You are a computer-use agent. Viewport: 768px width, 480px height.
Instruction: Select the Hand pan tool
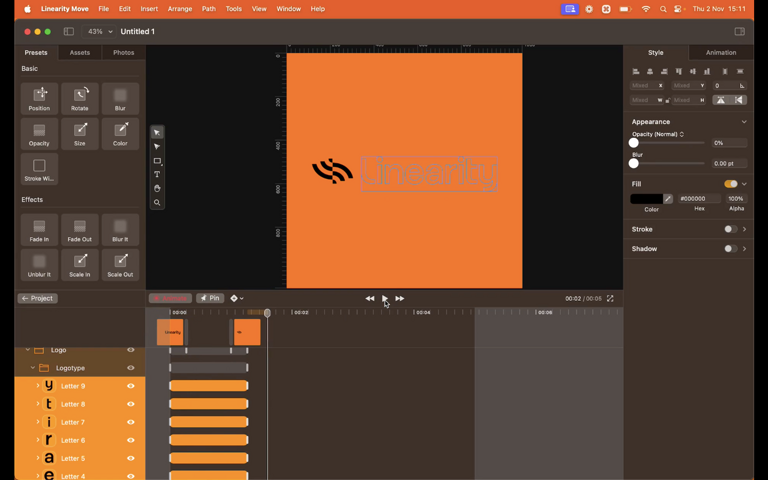click(157, 189)
